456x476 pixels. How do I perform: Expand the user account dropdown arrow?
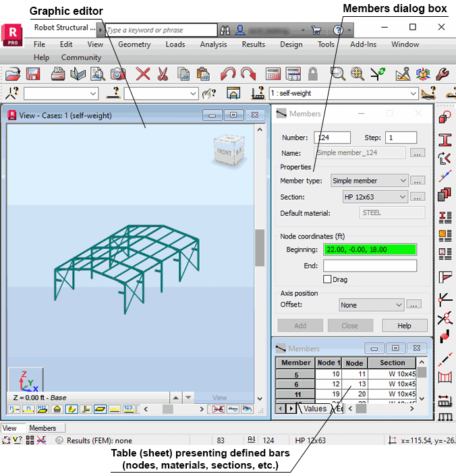[303, 30]
